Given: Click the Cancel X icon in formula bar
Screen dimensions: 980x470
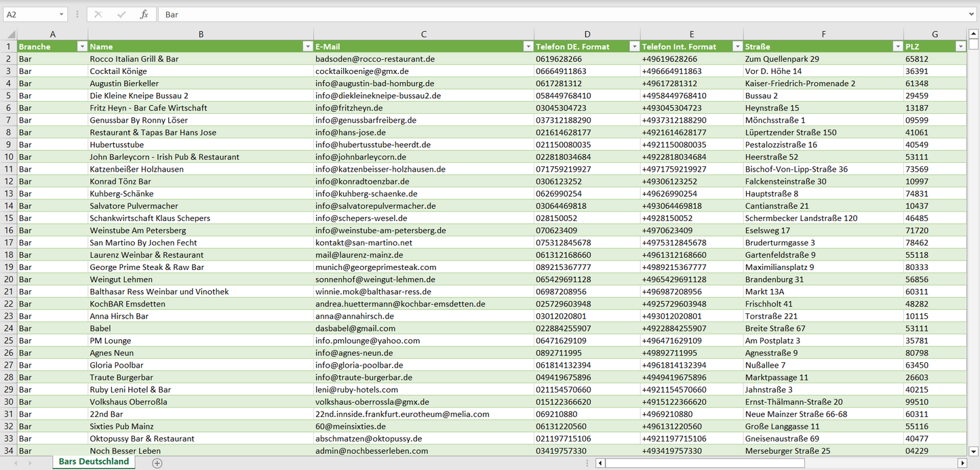Looking at the screenshot, I should point(98,14).
